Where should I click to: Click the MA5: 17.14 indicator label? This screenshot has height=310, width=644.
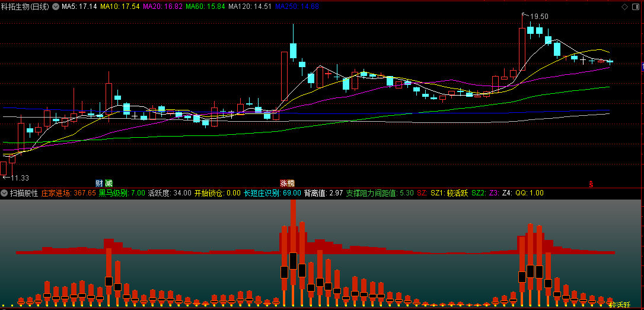point(79,7)
